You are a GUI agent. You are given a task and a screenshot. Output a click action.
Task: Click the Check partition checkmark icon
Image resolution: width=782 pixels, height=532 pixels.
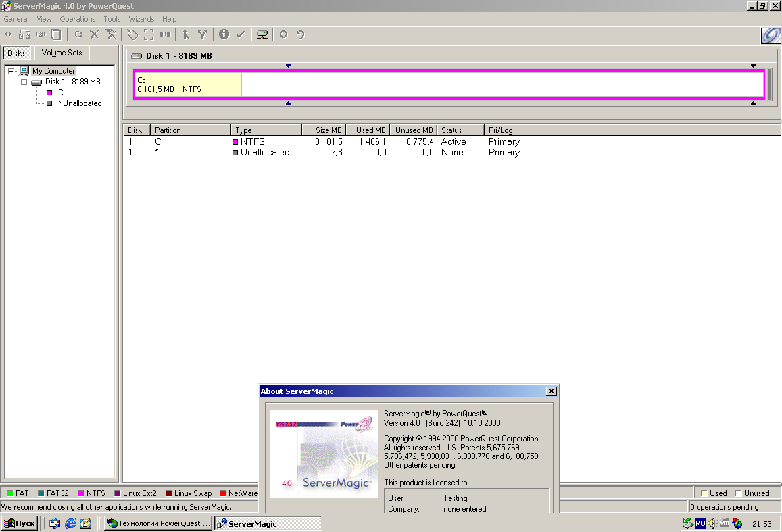coord(241,34)
